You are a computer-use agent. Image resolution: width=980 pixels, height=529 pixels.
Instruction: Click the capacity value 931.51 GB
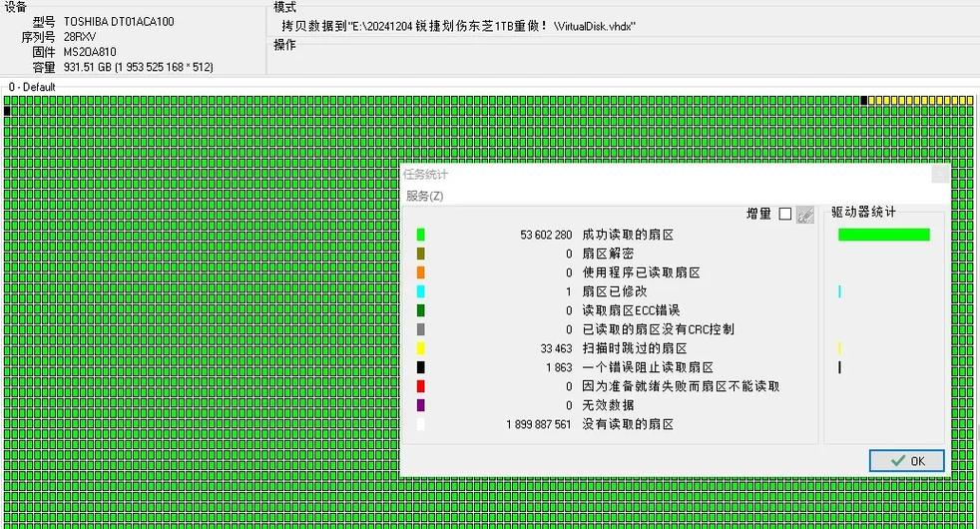(x=138, y=67)
